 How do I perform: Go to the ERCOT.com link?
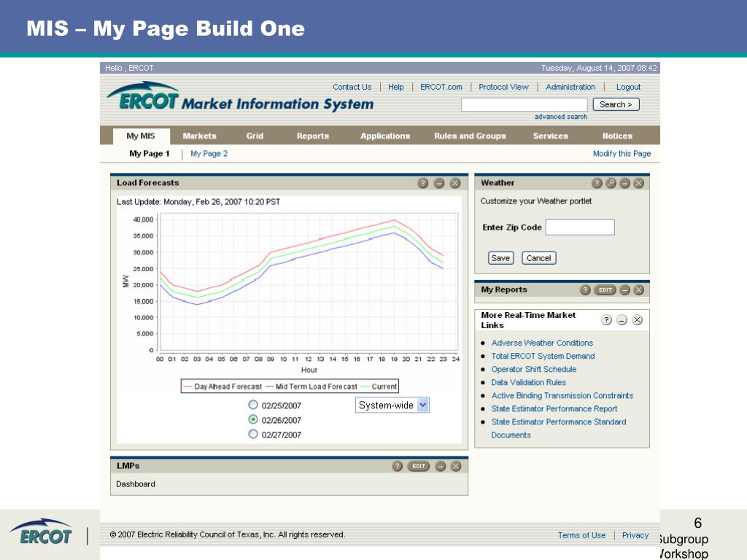pos(441,87)
